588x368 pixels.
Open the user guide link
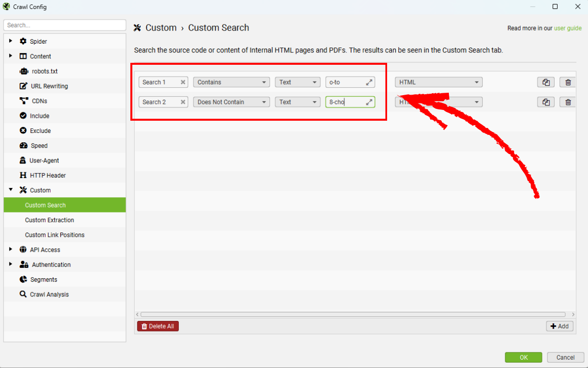click(567, 28)
